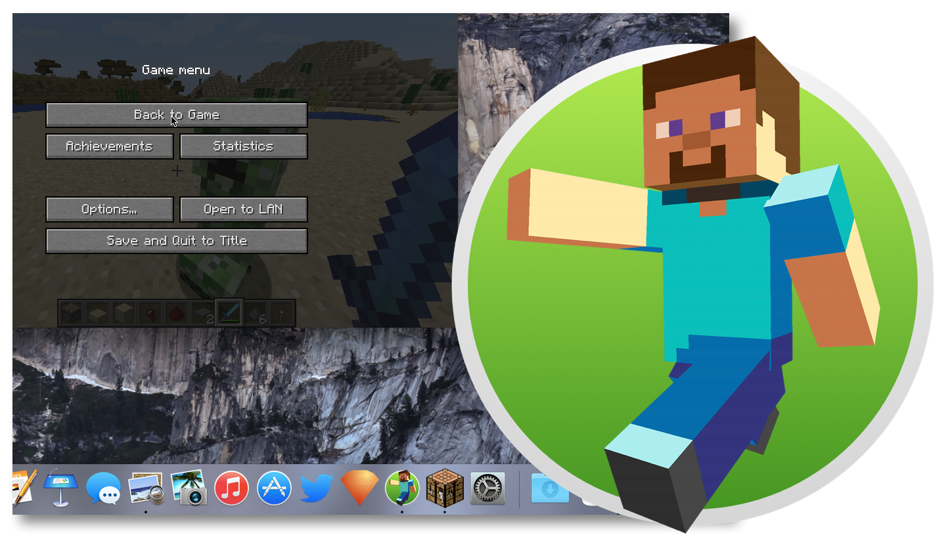Select the redstone dust hotbar slot

(x=177, y=313)
